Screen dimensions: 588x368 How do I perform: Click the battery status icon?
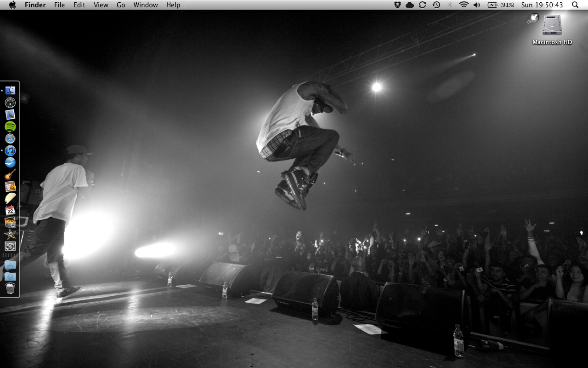pos(492,5)
